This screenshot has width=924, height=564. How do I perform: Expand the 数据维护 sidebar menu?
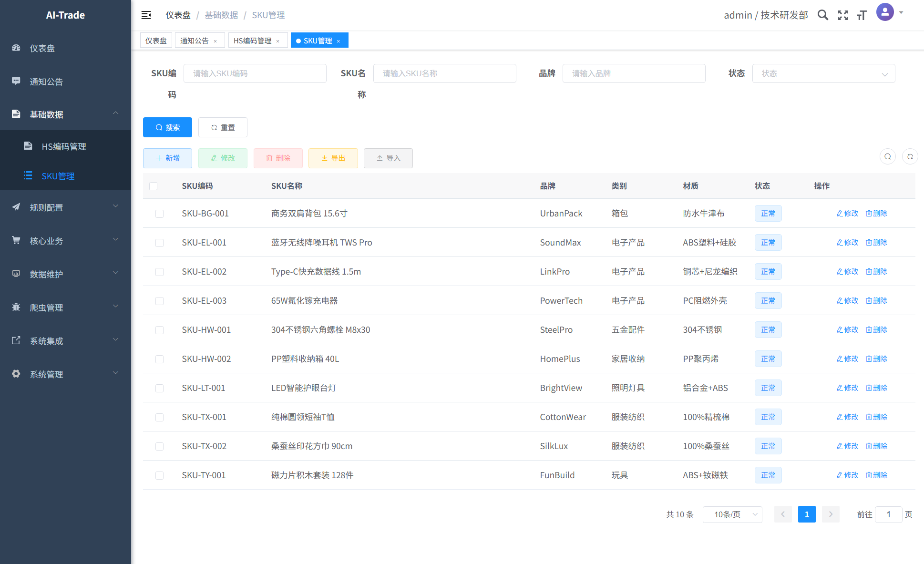coord(65,274)
